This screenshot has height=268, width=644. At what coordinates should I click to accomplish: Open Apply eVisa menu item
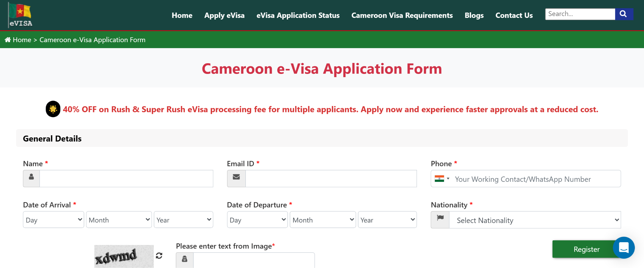(224, 15)
